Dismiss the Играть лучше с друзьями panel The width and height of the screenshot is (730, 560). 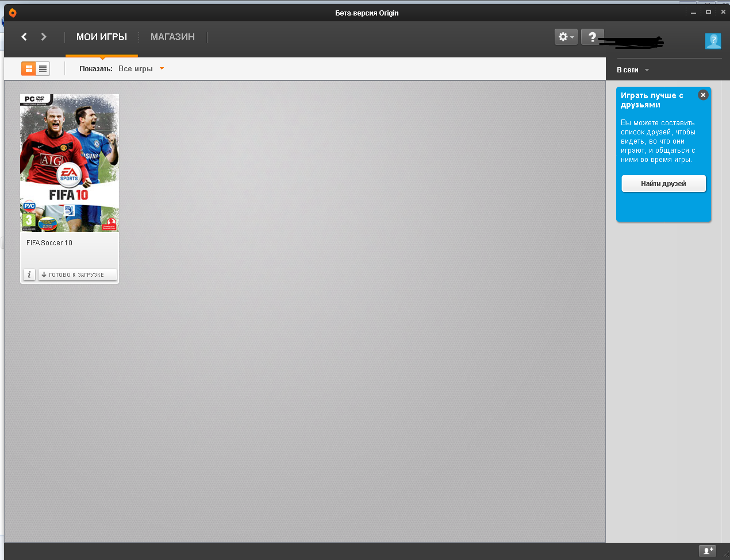703,95
